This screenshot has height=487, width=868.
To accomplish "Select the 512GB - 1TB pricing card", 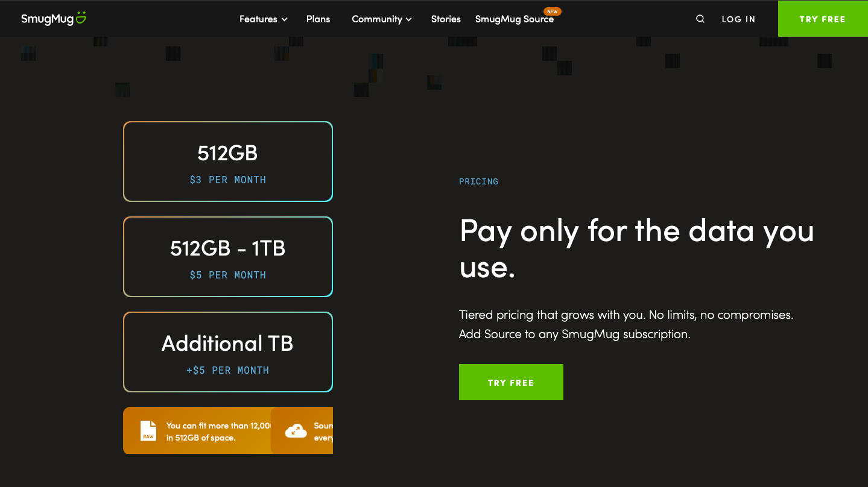I will [228, 257].
